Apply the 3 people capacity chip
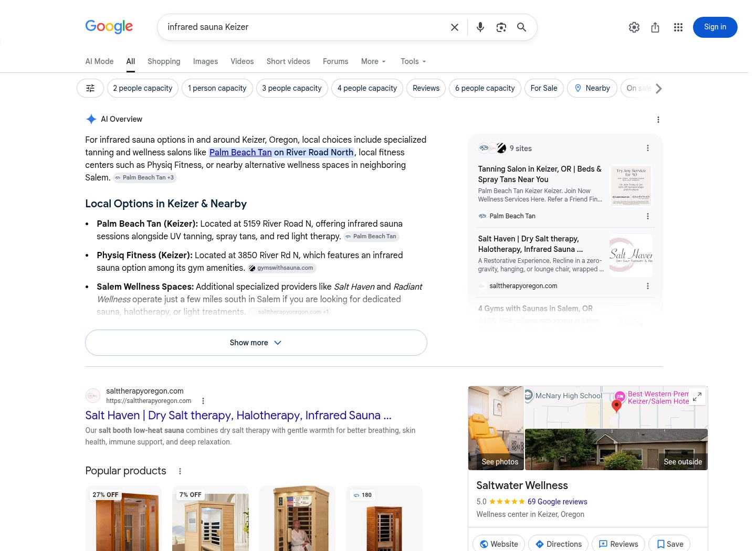756x551 pixels. click(292, 88)
